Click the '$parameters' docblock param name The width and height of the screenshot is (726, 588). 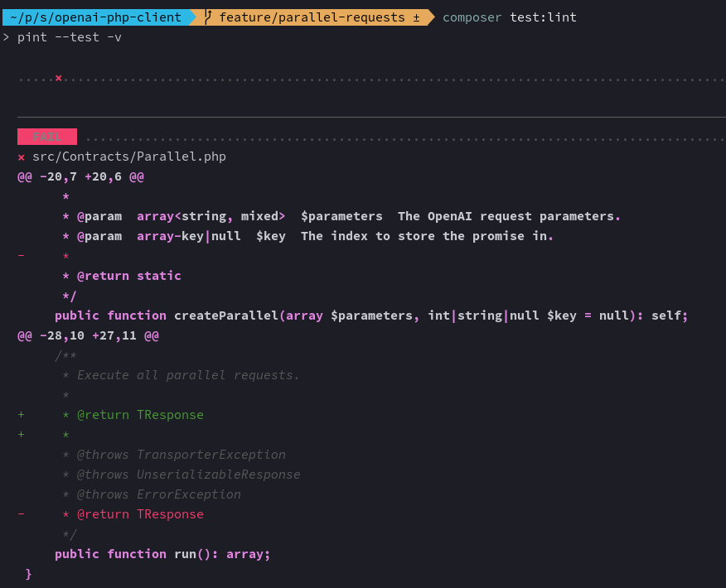(341, 216)
